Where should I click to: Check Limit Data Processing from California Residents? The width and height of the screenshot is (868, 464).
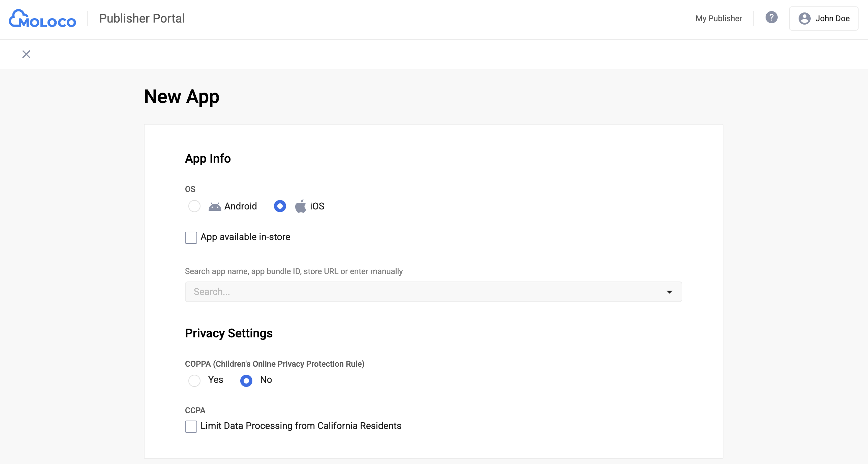point(191,427)
